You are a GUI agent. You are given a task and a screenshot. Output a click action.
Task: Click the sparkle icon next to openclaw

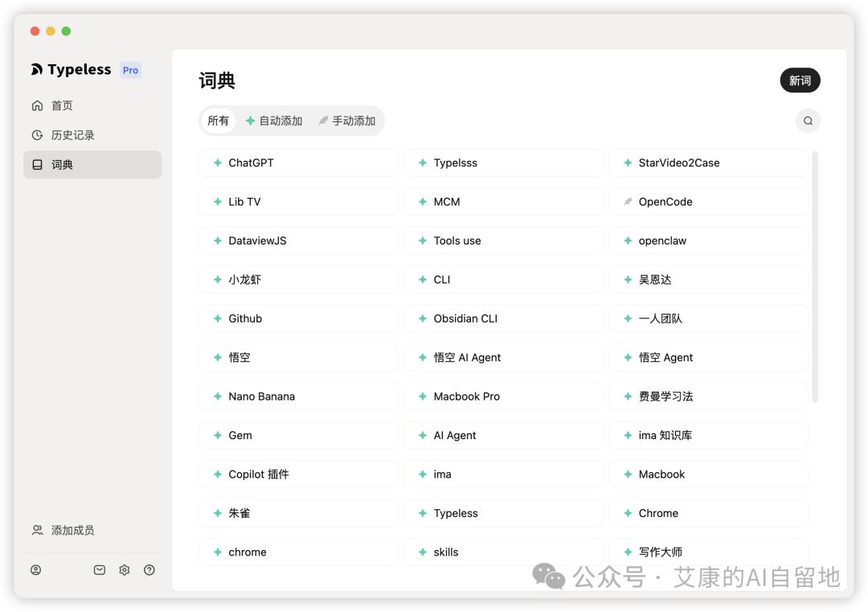(x=628, y=241)
